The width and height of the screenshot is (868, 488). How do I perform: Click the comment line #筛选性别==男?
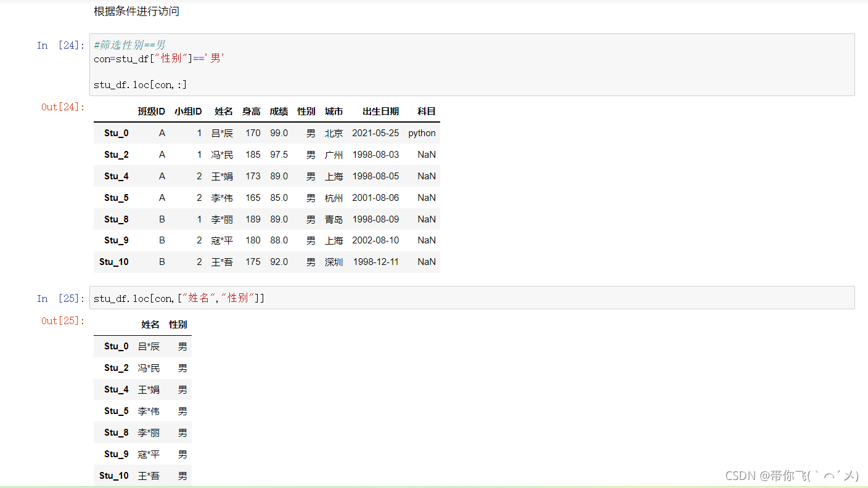(129, 45)
